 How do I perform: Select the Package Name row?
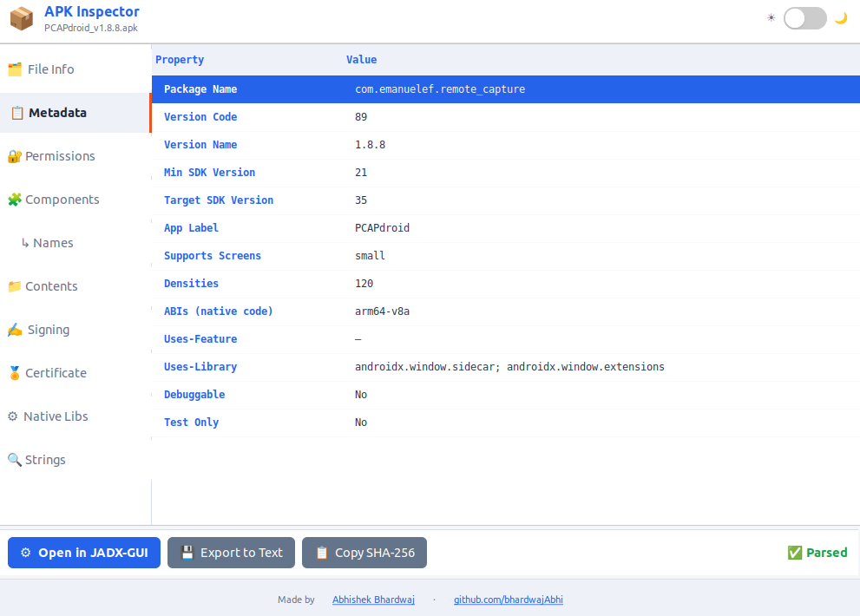[x=506, y=88]
